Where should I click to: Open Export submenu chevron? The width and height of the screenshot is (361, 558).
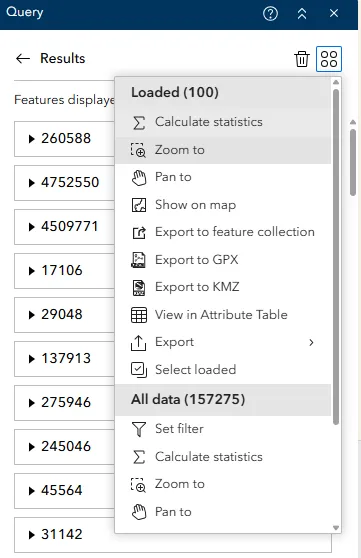(312, 342)
